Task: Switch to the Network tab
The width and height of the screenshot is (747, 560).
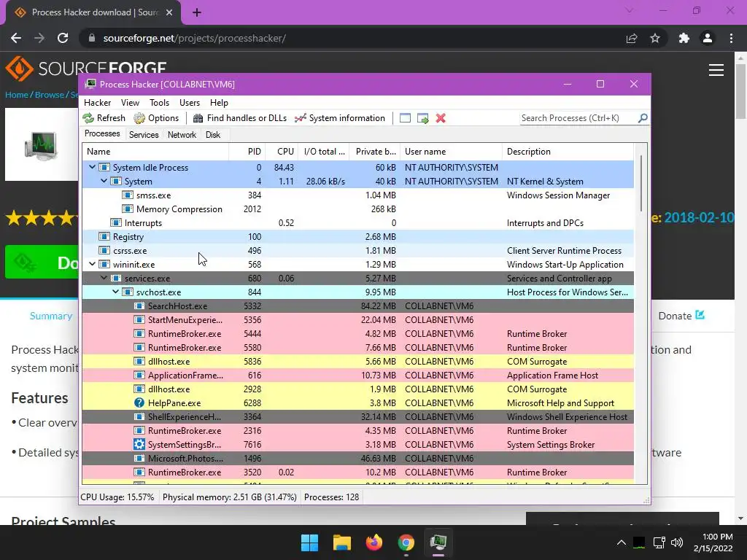Action: click(182, 135)
